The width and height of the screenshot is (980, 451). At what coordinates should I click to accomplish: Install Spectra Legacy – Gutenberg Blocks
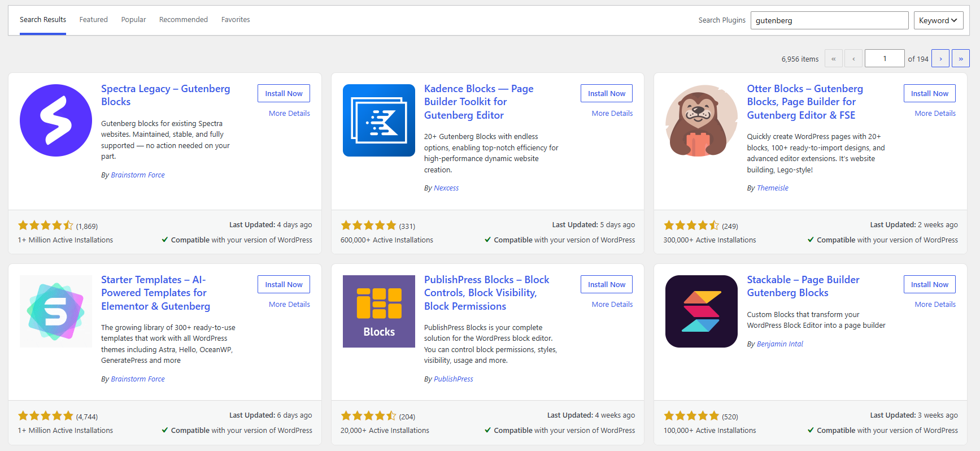pos(284,93)
